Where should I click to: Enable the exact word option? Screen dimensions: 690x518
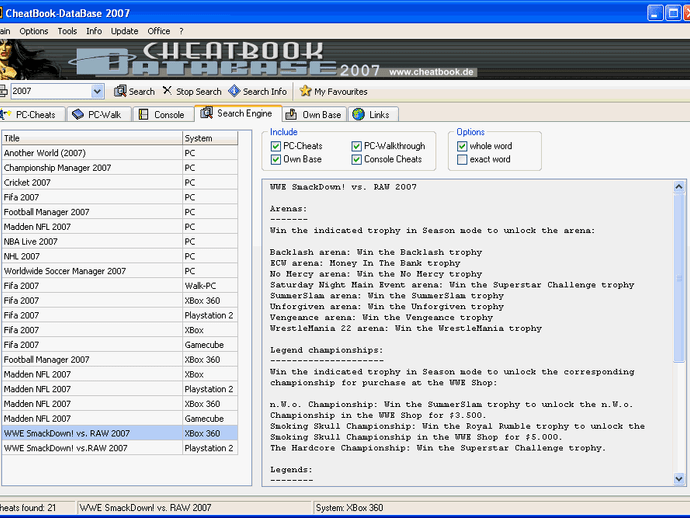pyautogui.click(x=462, y=159)
